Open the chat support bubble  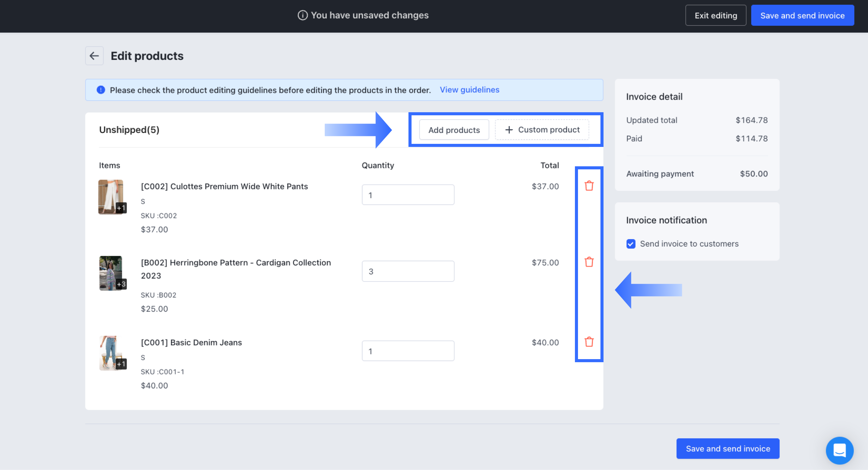coord(839,450)
